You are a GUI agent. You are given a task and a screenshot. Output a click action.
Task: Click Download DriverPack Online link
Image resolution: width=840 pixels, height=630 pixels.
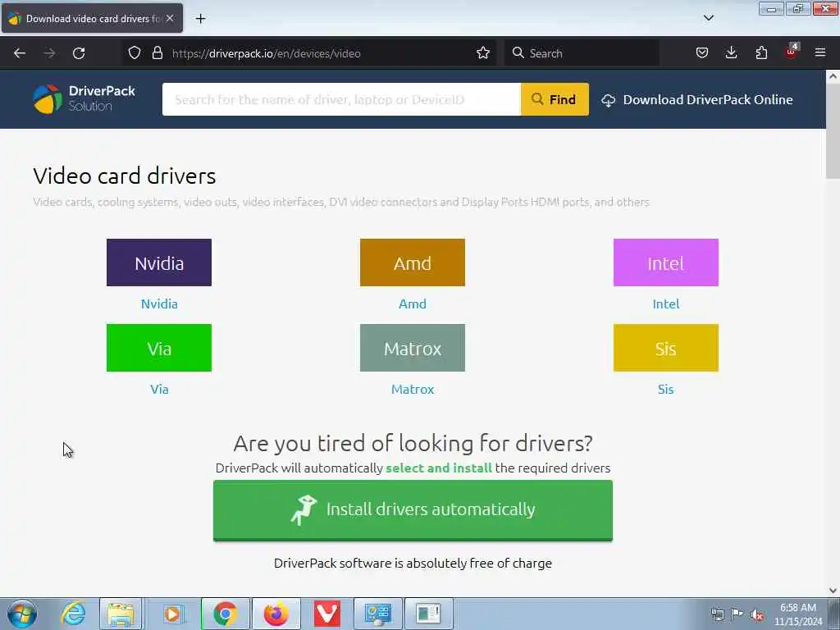tap(697, 99)
